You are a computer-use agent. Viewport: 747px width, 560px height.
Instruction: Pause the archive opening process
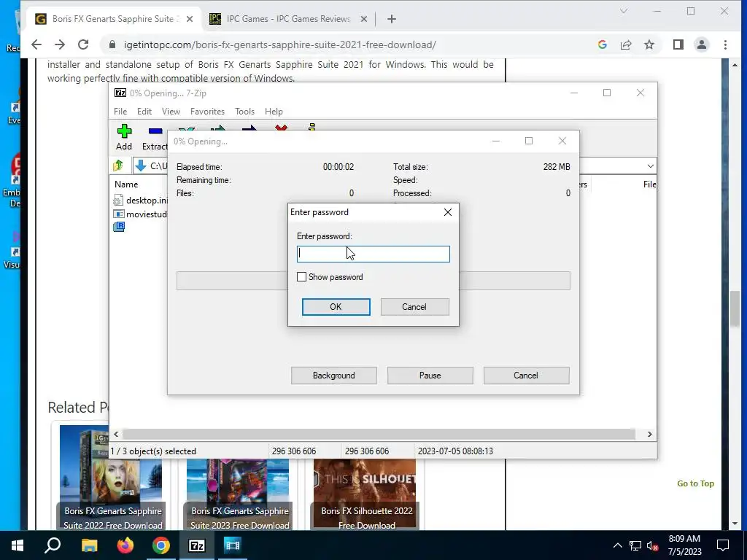tap(430, 376)
